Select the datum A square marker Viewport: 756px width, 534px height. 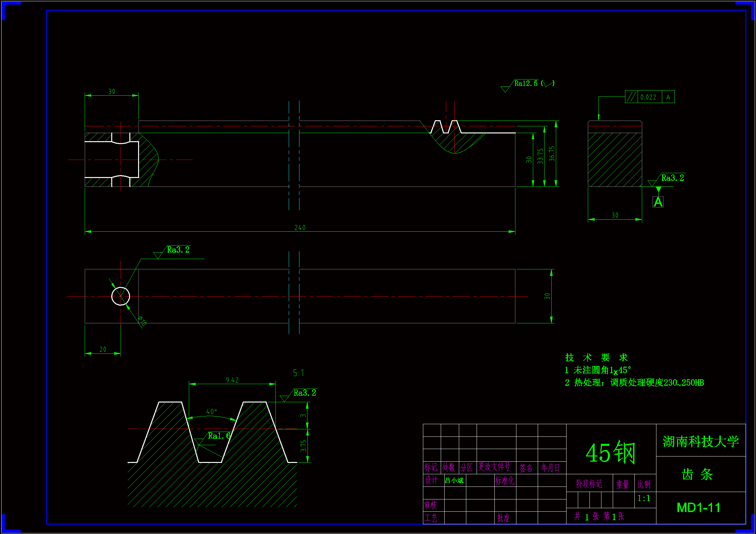coord(658,202)
